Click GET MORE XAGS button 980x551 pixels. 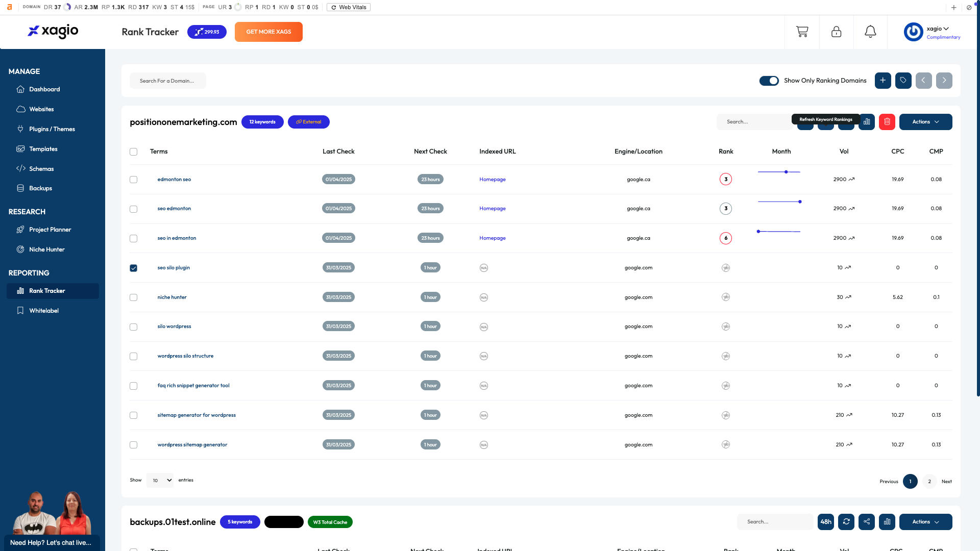pos(268,32)
